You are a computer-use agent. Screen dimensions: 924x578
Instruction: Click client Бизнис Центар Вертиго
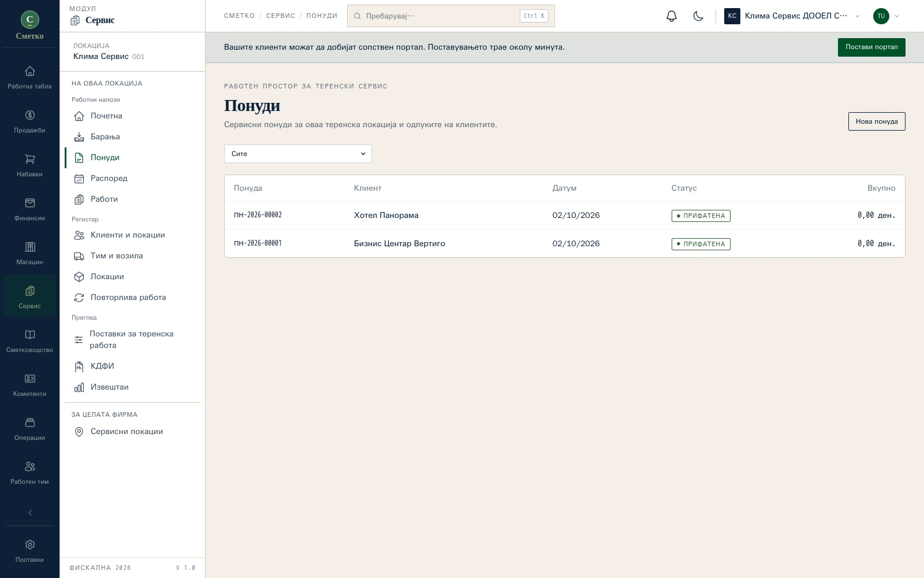[x=400, y=244]
